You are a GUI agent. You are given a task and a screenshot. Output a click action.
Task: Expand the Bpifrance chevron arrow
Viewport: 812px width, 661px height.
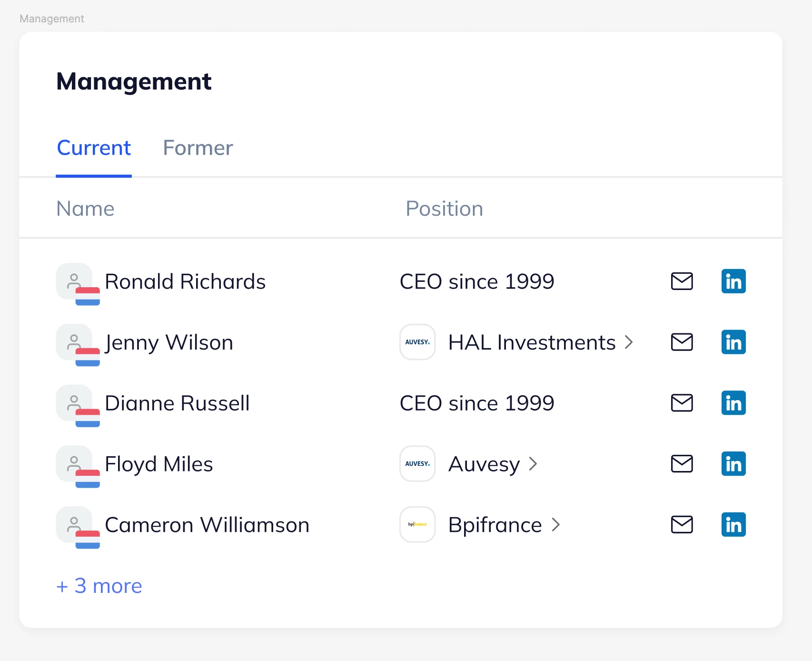(x=555, y=525)
